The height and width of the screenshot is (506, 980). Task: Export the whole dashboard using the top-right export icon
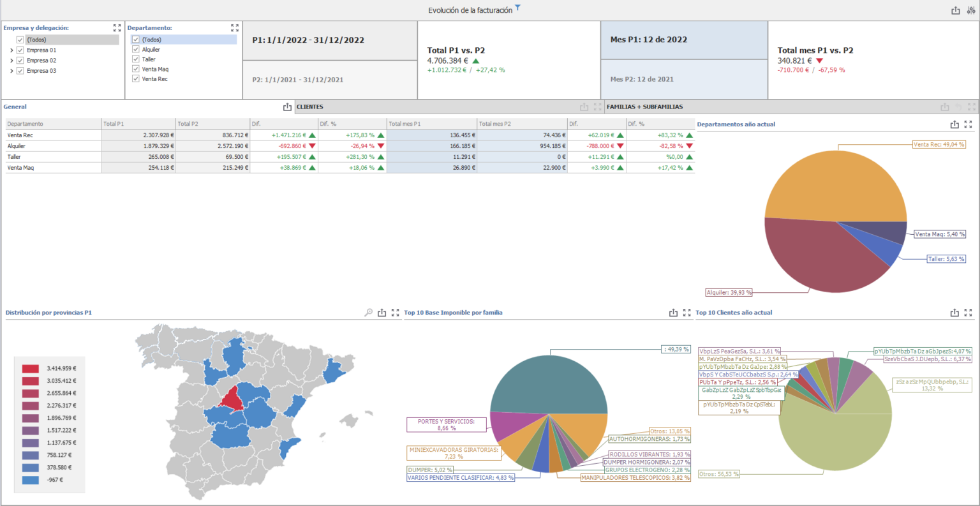coord(956,10)
